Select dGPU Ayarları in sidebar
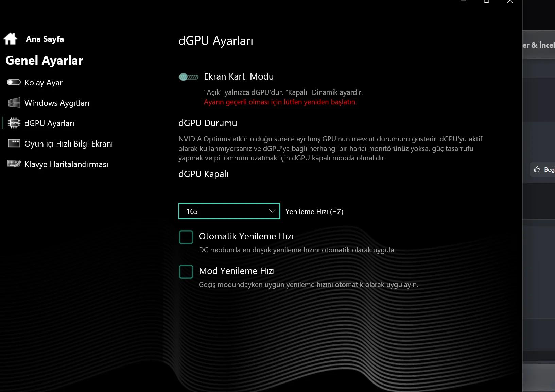This screenshot has height=392, width=555. [49, 123]
